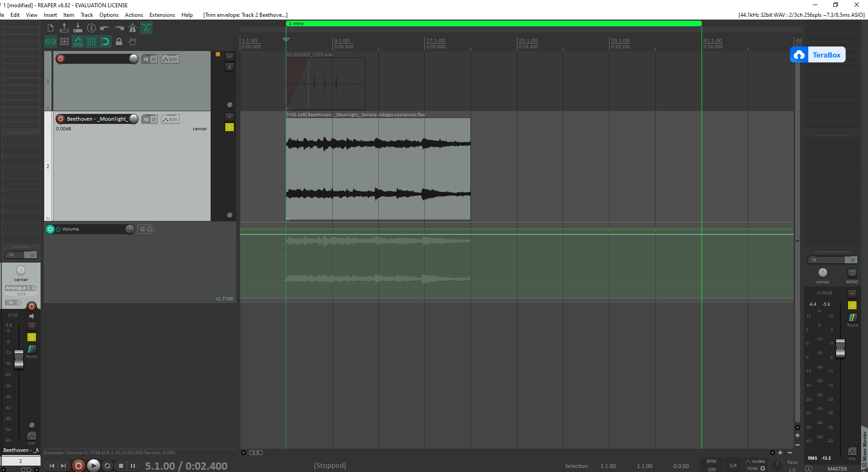Open the Insert menu
This screenshot has height=472, width=868.
(50, 15)
